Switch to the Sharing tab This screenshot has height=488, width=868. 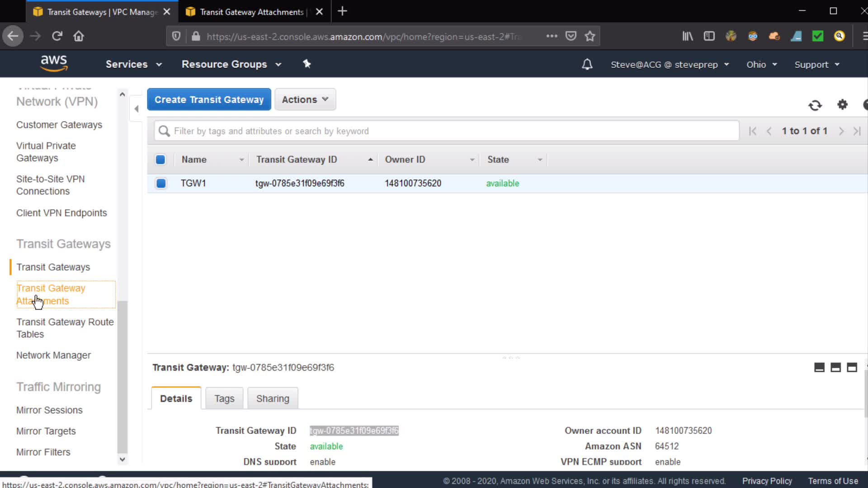pyautogui.click(x=273, y=399)
